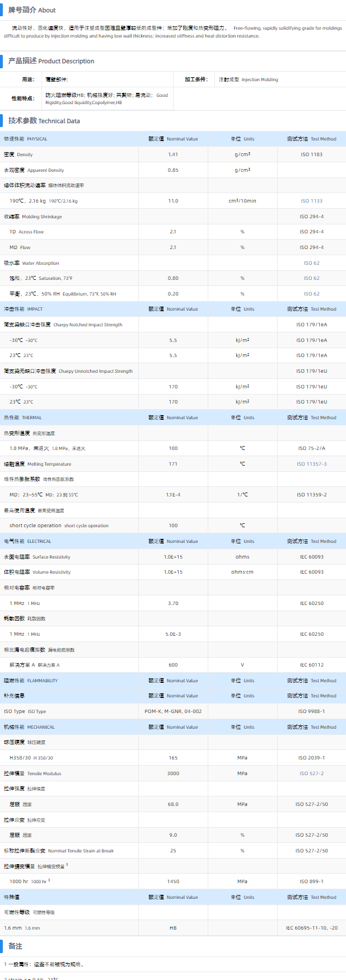This screenshot has width=346, height=980.
Task: Click the 物理性能 PHYSICAL table header
Action: click(26, 139)
